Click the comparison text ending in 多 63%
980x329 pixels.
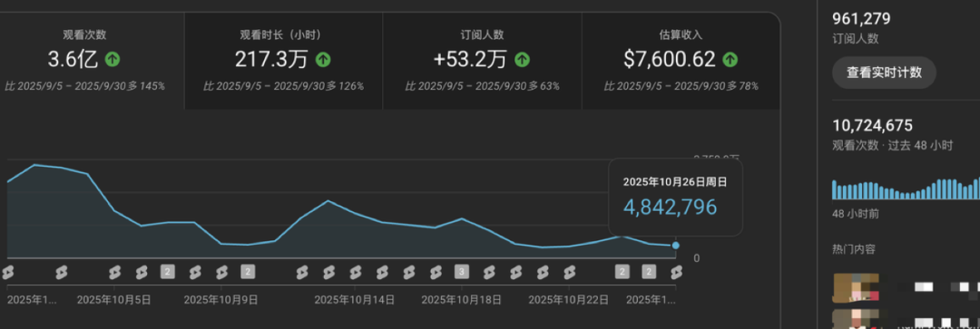483,86
